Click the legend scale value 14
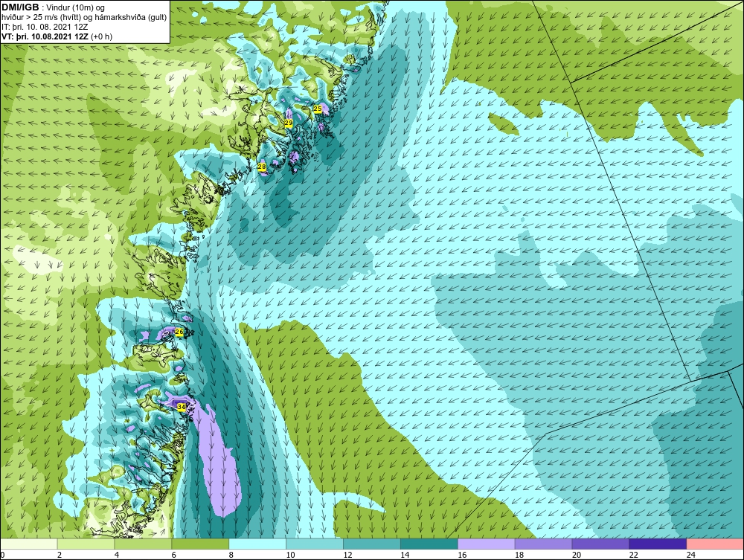This screenshot has width=744, height=560. (405, 555)
